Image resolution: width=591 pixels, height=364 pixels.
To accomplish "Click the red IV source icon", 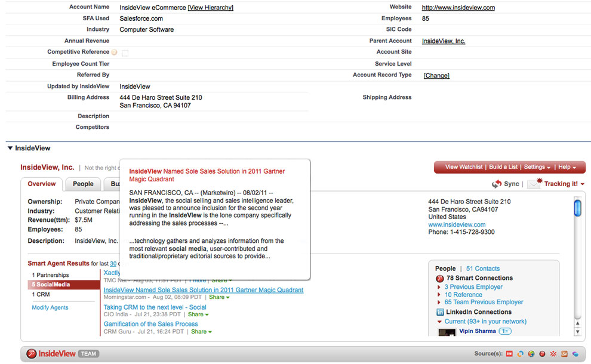I will click(509, 354).
